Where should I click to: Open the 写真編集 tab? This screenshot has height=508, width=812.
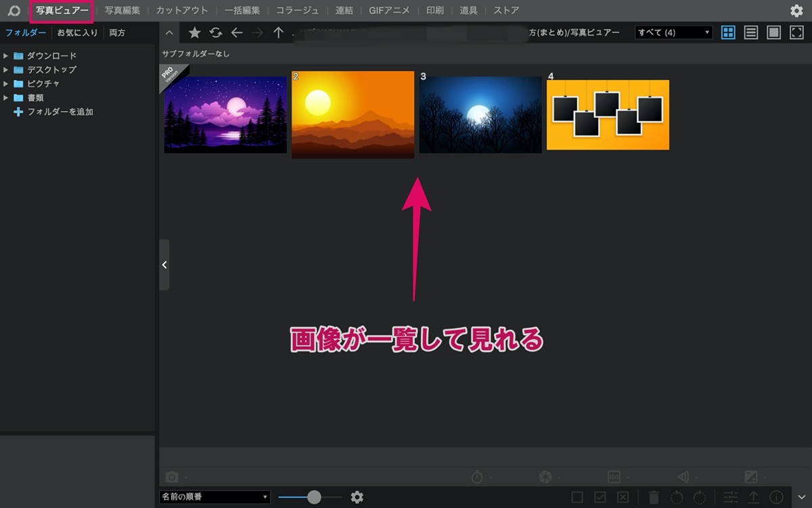[122, 11]
